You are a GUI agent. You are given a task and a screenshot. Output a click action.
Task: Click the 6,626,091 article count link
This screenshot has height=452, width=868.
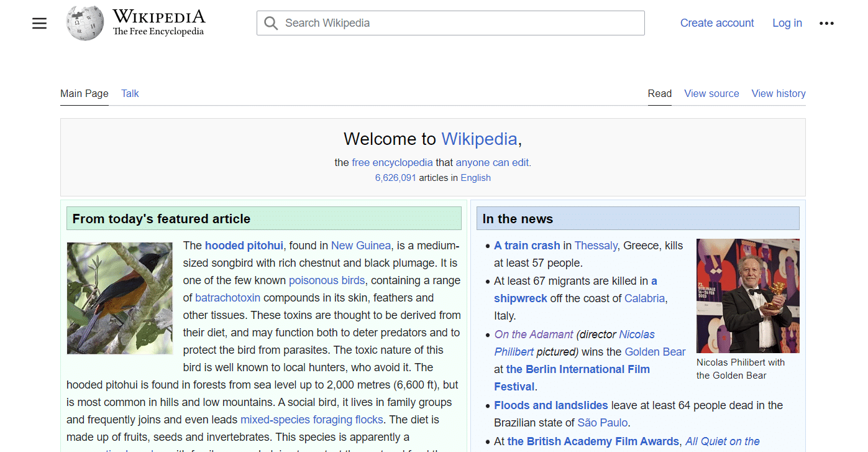coord(395,178)
